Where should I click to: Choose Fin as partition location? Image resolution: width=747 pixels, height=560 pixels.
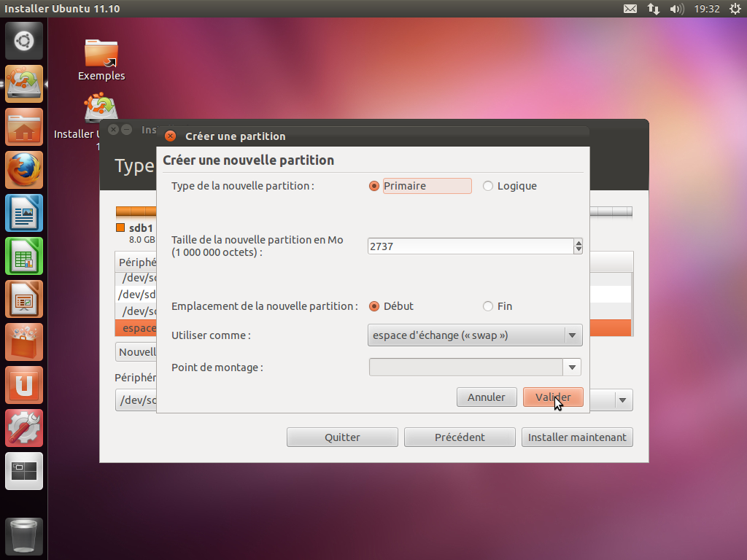(x=488, y=306)
